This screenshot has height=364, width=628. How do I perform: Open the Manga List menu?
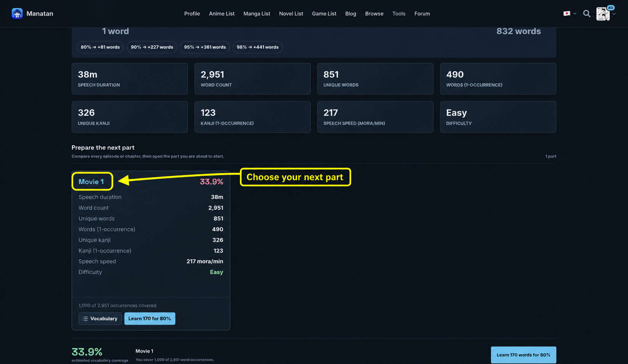(x=257, y=14)
